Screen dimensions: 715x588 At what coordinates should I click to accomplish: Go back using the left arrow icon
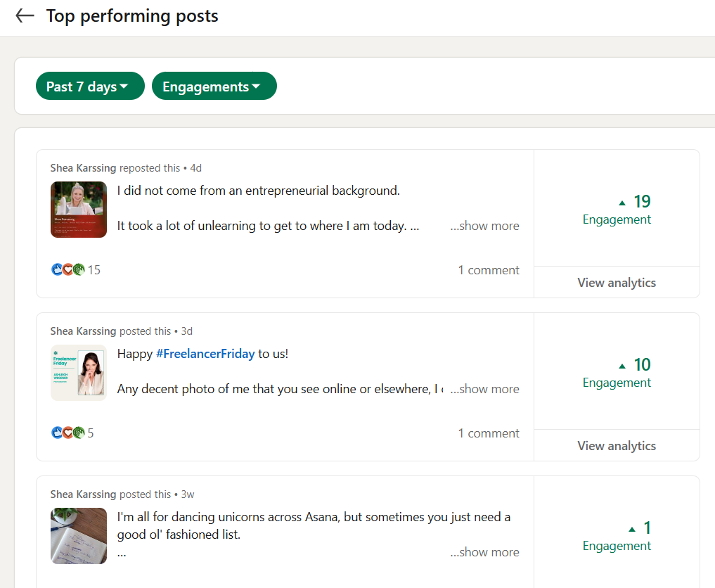pos(25,15)
